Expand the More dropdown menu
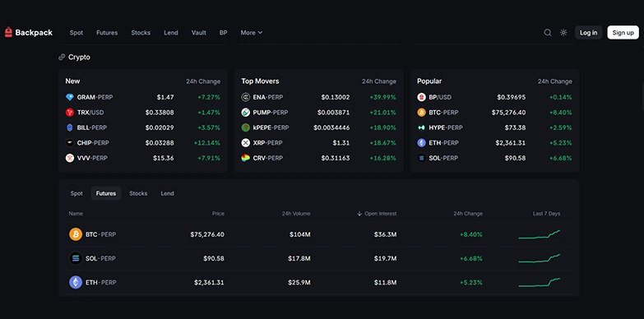 pos(252,32)
